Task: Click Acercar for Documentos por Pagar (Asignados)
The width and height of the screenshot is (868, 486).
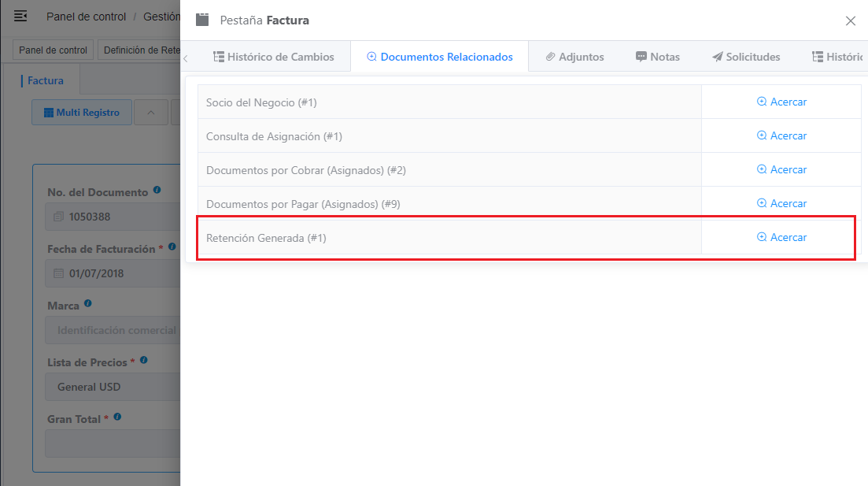Action: click(781, 203)
